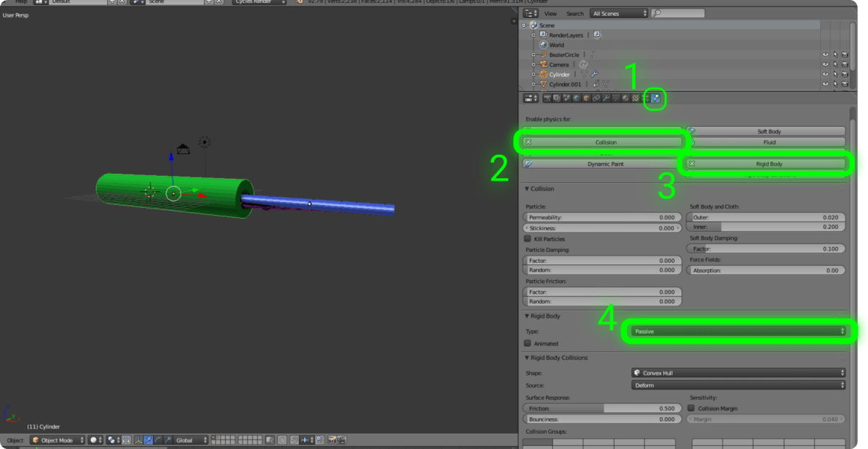The width and height of the screenshot is (868, 449).
Task: Open the Source Deform dropdown
Action: [x=738, y=385]
